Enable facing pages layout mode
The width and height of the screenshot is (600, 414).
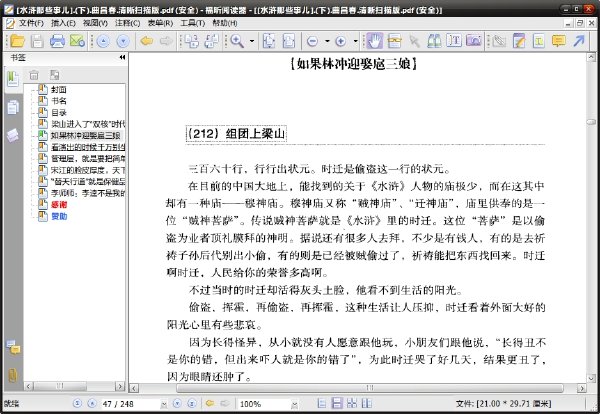coord(367,403)
